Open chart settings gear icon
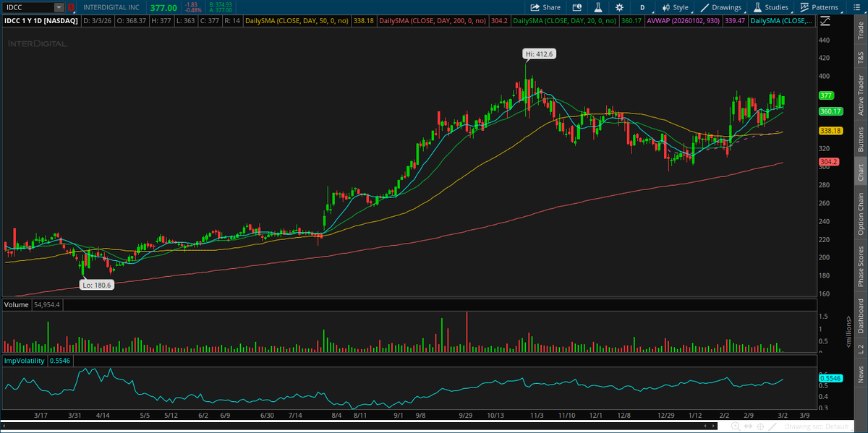This screenshot has width=868, height=433. coord(618,7)
